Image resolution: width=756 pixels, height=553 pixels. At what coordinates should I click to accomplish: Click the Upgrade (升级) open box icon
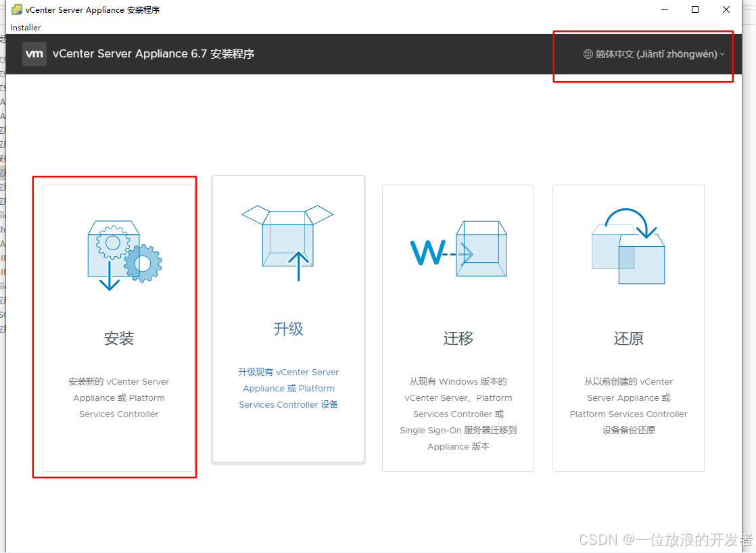click(x=287, y=243)
